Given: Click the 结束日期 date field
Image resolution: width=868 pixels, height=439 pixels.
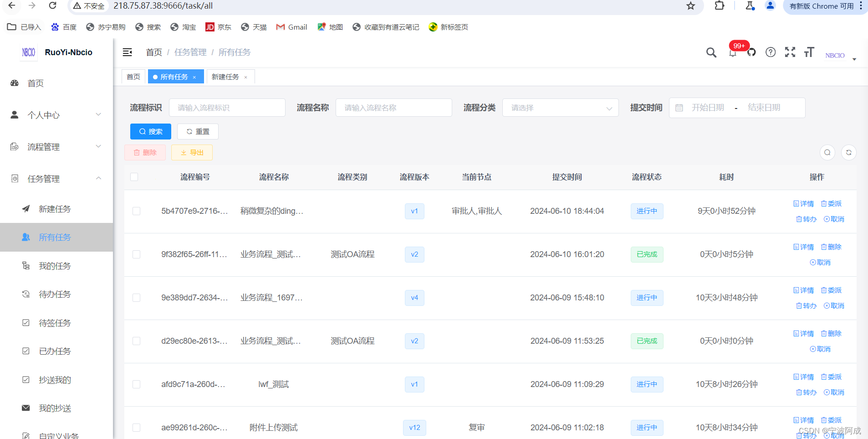Looking at the screenshot, I should point(764,108).
